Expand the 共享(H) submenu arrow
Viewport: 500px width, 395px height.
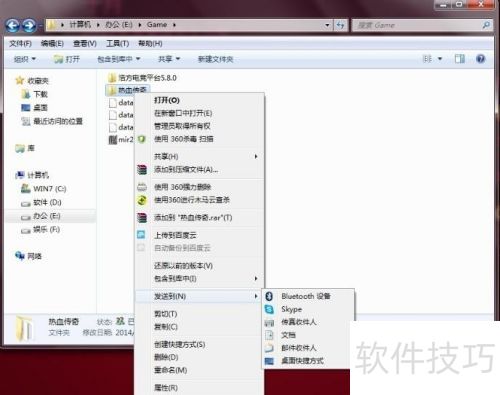pos(256,156)
